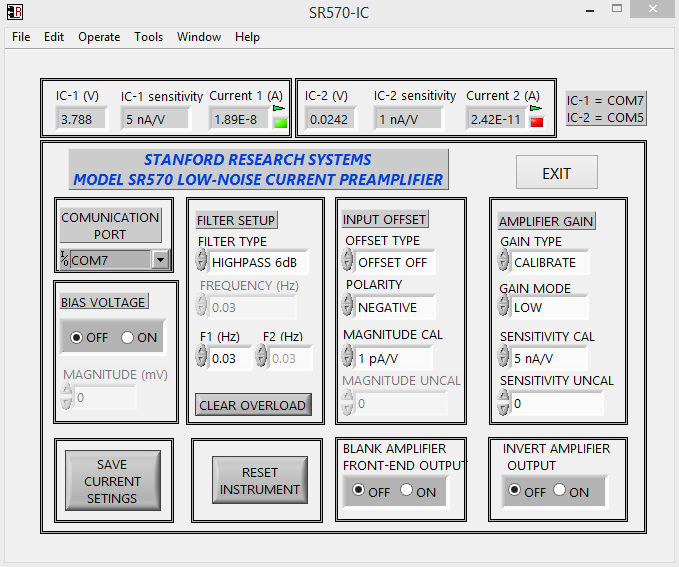Click the F1 (Hz) value field 0.03
The width and height of the screenshot is (679, 567).
pyautogui.click(x=230, y=358)
